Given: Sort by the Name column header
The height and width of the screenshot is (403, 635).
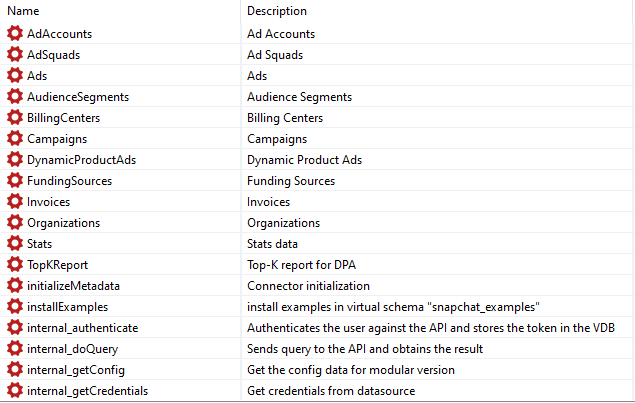Looking at the screenshot, I should [23, 11].
